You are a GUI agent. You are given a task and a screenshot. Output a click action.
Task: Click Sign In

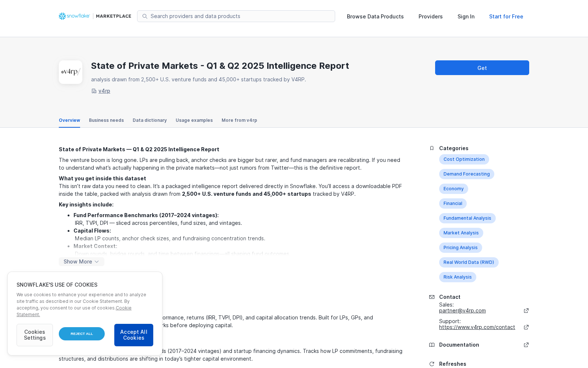466,17
